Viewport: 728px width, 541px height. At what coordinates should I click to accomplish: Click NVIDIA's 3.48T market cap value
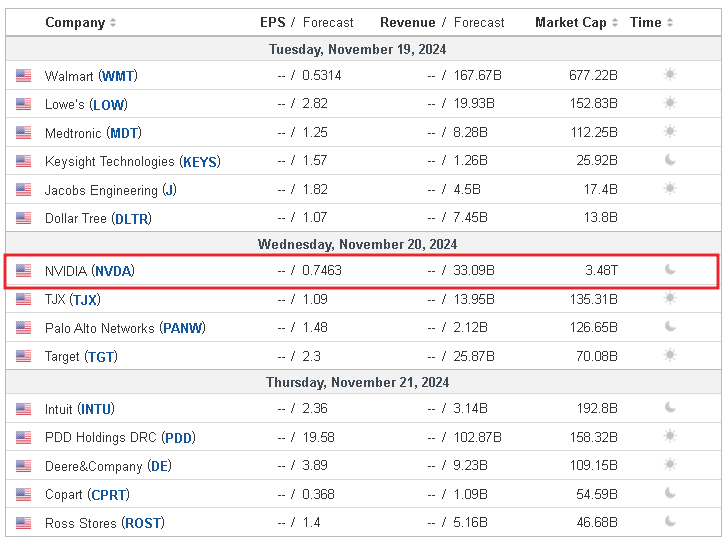click(x=601, y=270)
